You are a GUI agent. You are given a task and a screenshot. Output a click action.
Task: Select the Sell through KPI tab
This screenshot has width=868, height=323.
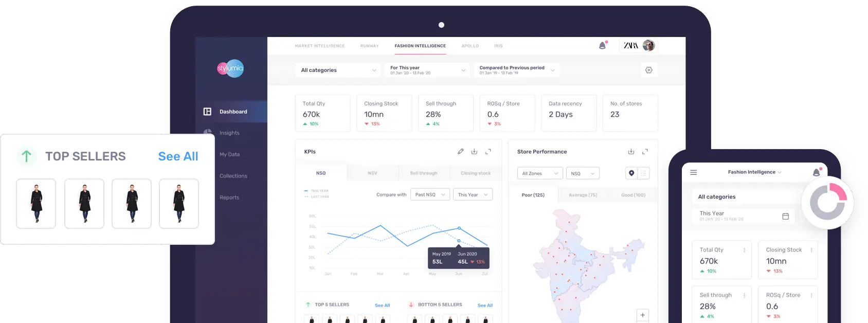424,173
